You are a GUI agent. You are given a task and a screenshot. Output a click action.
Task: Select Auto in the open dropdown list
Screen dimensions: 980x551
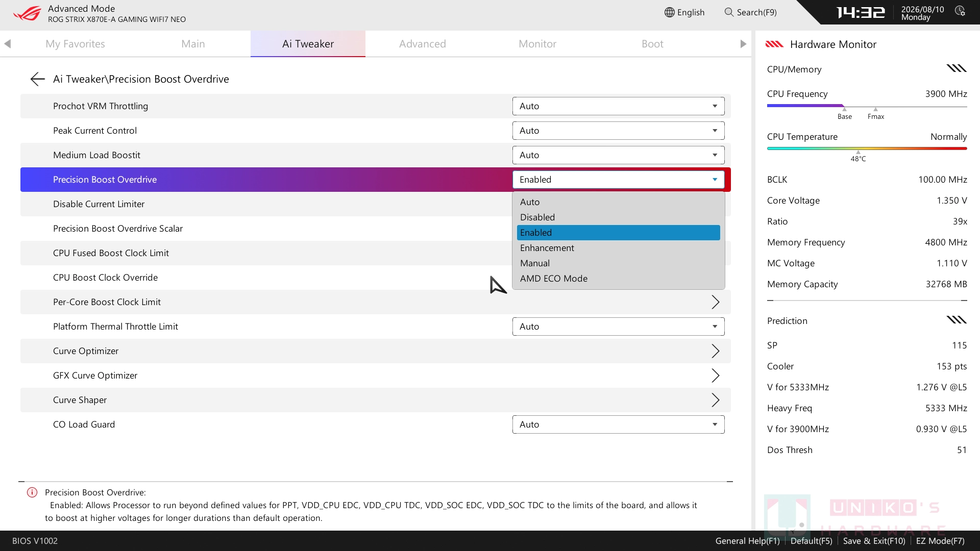[x=618, y=202]
